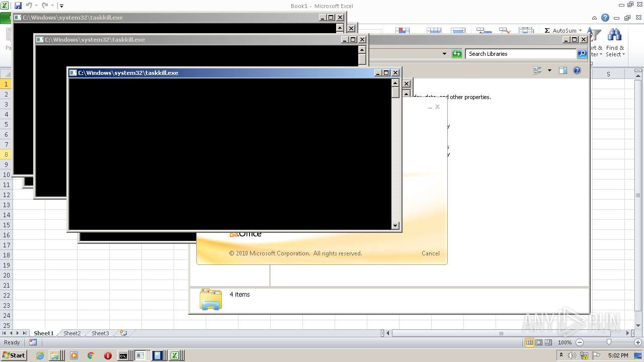The height and width of the screenshot is (362, 644).
Task: Switch to Page Break Preview in status bar
Action: [548, 342]
